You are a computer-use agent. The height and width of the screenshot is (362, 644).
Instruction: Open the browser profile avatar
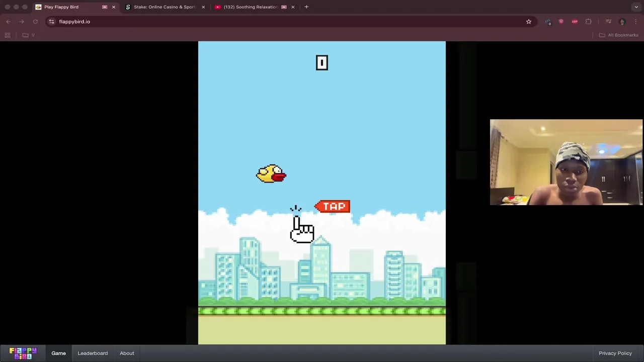[622, 22]
